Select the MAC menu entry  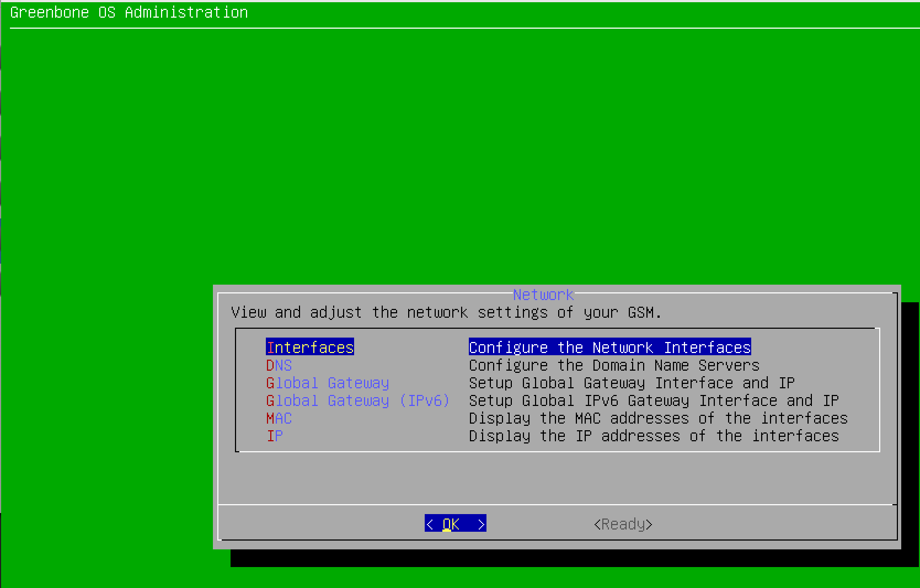pos(279,418)
